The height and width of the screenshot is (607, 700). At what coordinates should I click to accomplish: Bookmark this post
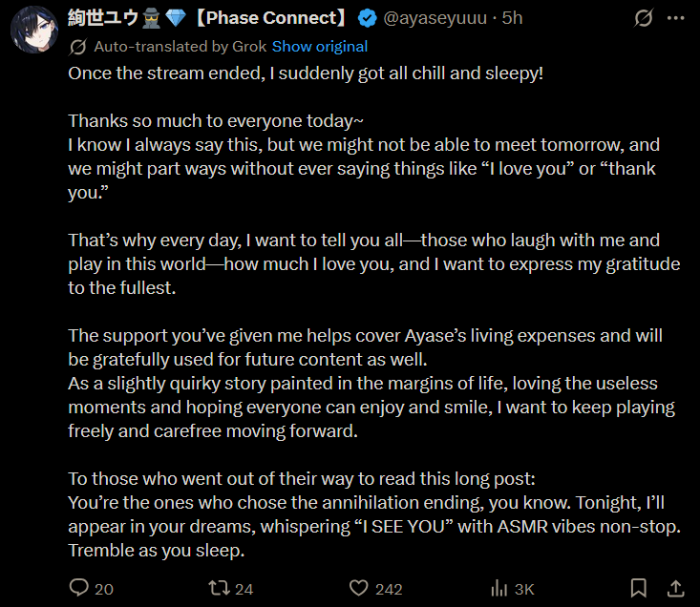[639, 588]
